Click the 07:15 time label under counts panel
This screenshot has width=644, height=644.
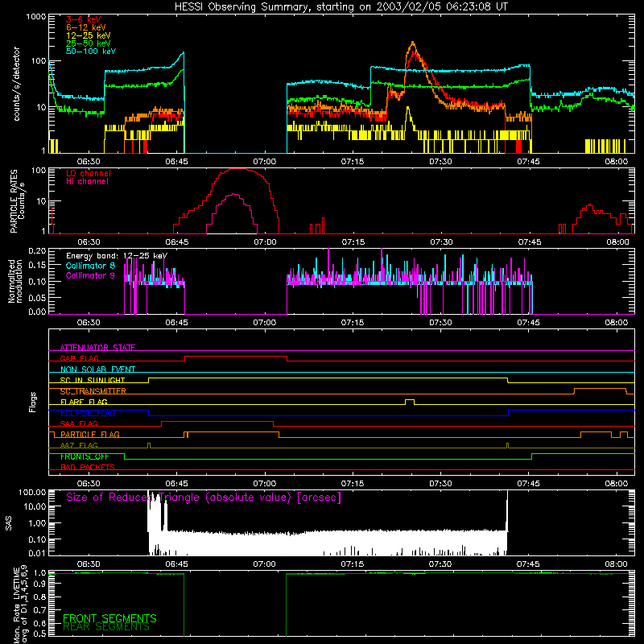click(x=353, y=162)
